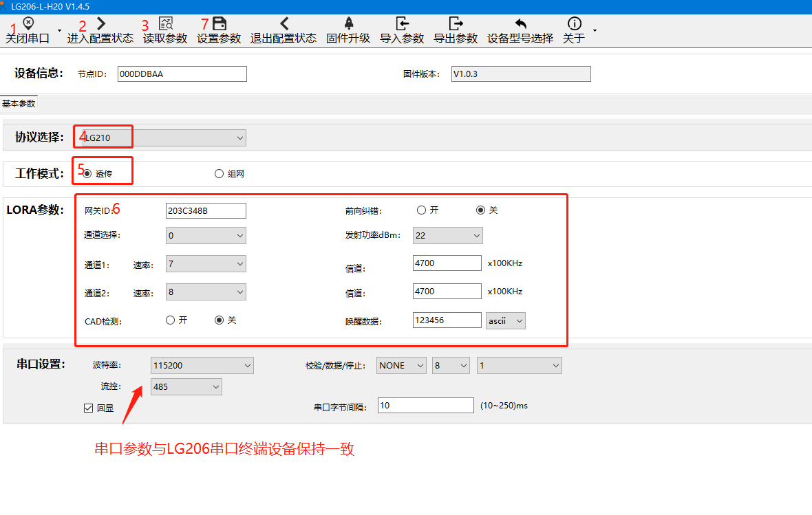Switch to the 基本参数 tab
Viewport: 812px width, 515px height.
pyautogui.click(x=19, y=104)
